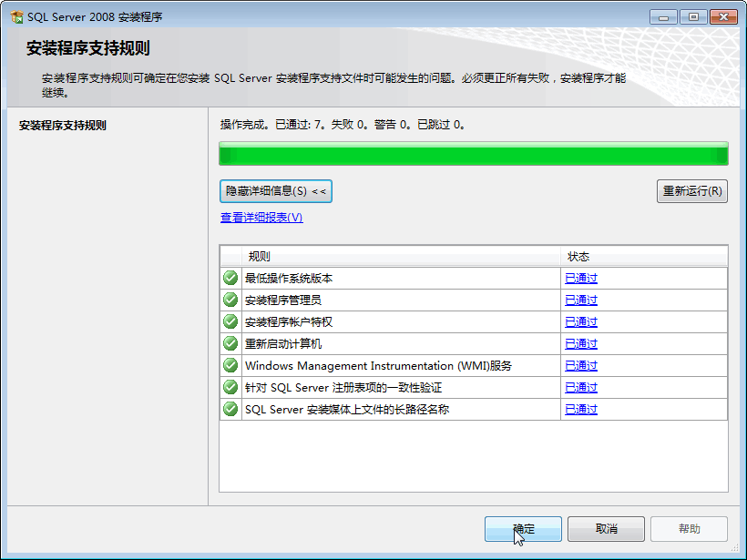Open 已通过 status link for 安装程序帐户特权

click(x=580, y=322)
